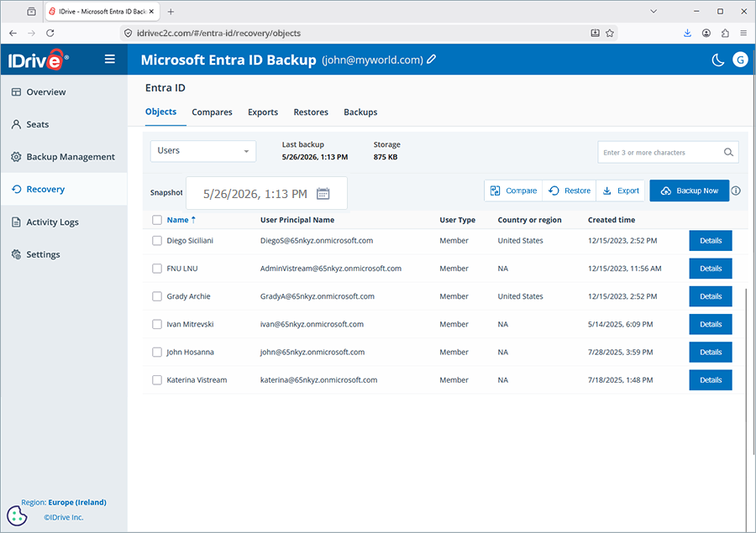This screenshot has width=756, height=533.
Task: Open the snapshot date field
Action: click(266, 193)
